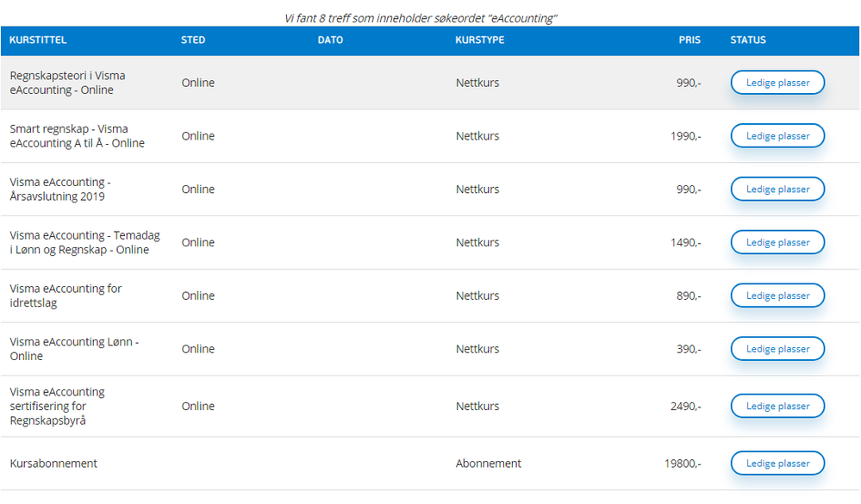Open the Kursabonnement row title
861x504 pixels.
coord(53,464)
